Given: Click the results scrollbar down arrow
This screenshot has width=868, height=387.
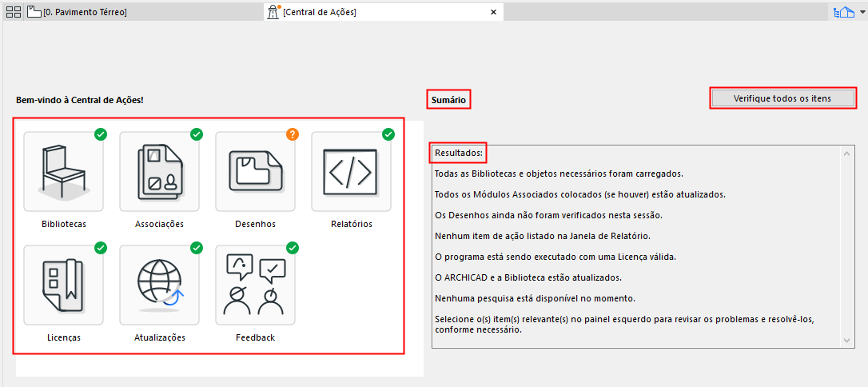Looking at the screenshot, I should (846, 340).
